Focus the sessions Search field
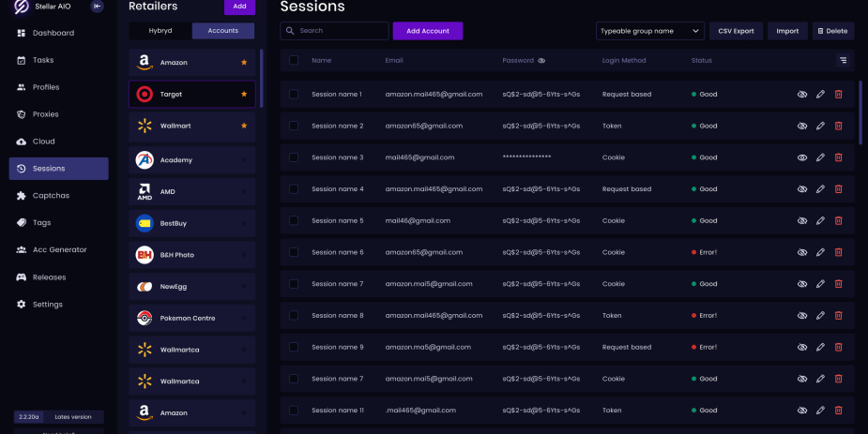Screen dimensions: 868x434 (334, 31)
